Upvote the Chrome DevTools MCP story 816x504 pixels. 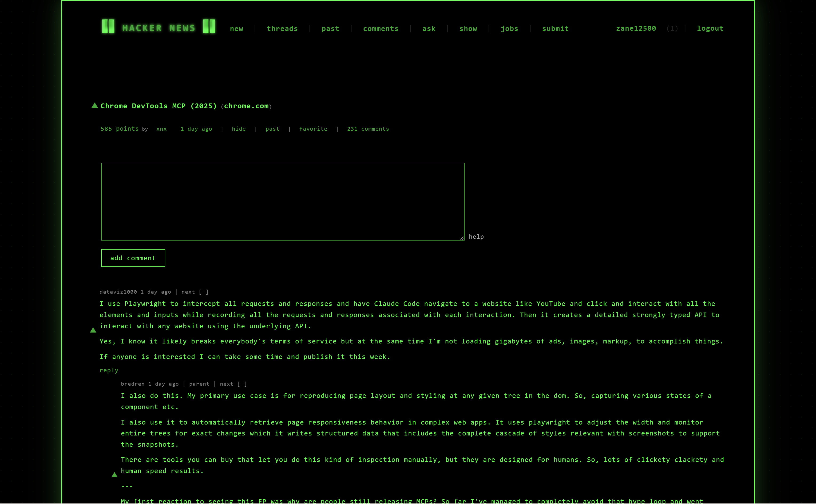click(95, 106)
